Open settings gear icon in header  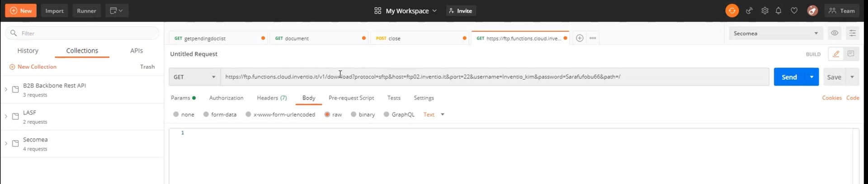765,10
